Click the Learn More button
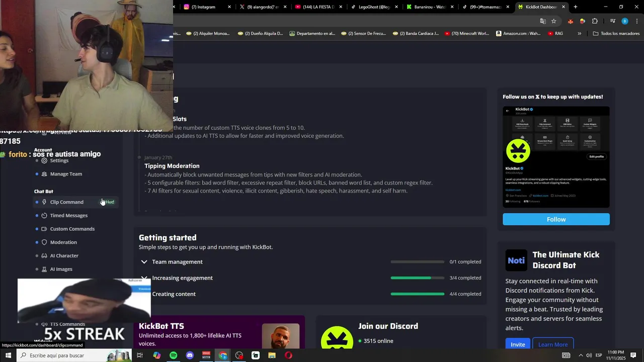 553,344
